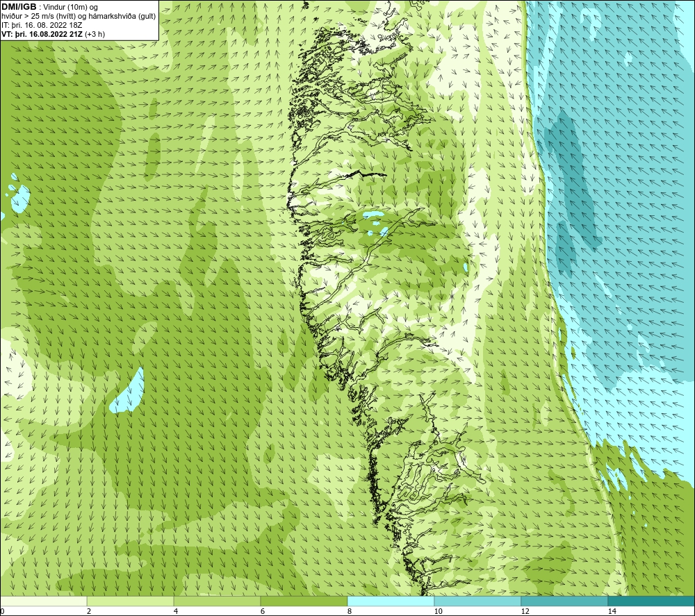Click the title line "DMI/IGB : Vindur (10m) og"
695x616 pixels.
pyautogui.click(x=49, y=7)
